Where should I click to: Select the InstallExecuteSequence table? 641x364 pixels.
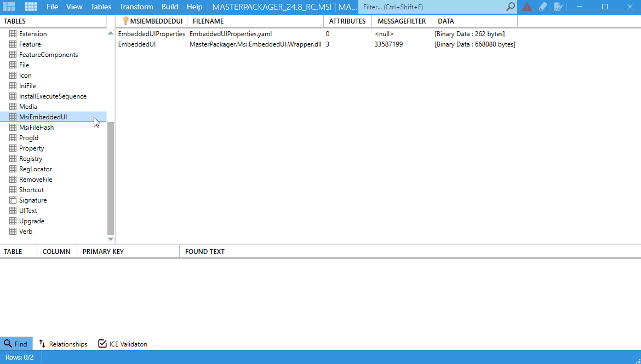(53, 96)
